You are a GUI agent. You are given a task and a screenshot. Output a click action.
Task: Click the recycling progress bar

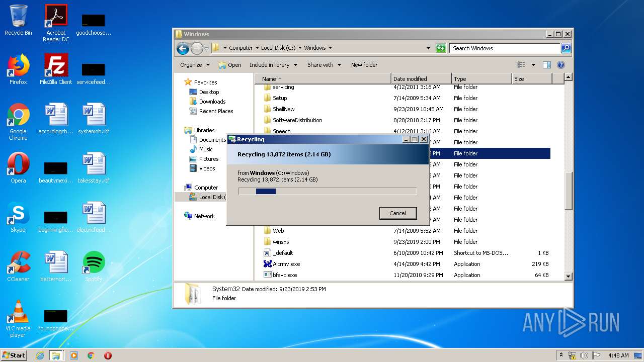(x=328, y=191)
